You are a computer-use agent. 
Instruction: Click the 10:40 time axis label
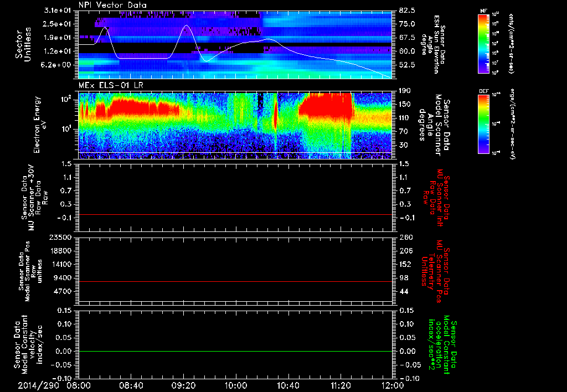288,386
